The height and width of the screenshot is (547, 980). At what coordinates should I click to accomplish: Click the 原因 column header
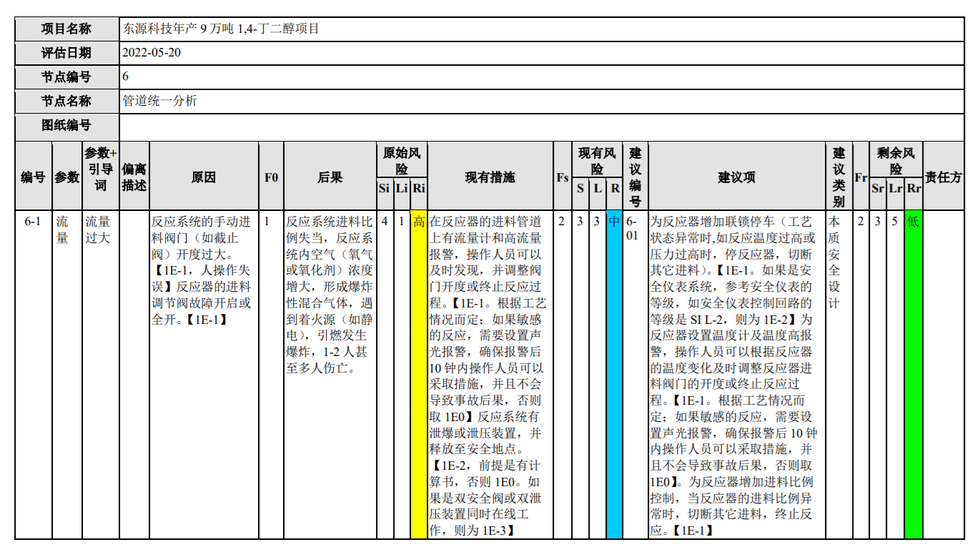204,175
